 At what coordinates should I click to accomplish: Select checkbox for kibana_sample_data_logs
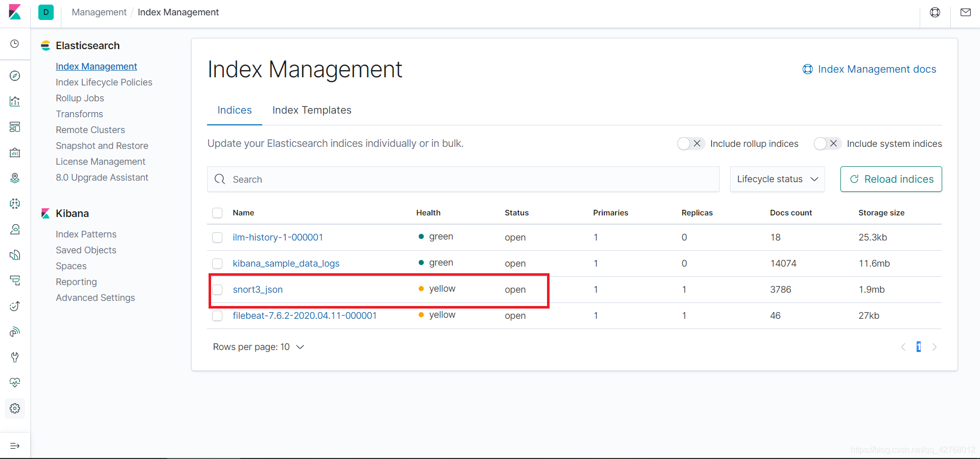217,264
